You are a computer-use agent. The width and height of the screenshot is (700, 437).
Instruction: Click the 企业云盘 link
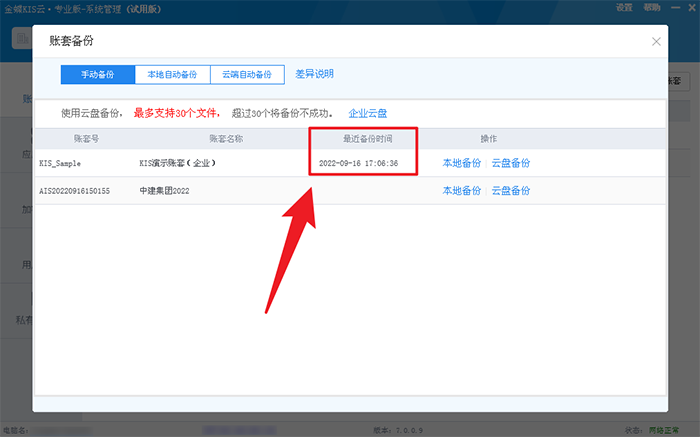tap(367, 113)
